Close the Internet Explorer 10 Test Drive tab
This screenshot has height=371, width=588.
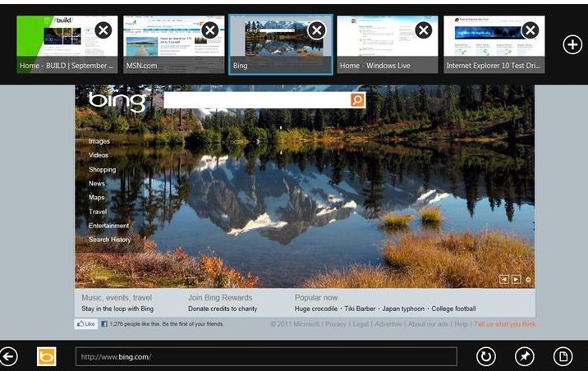(530, 30)
